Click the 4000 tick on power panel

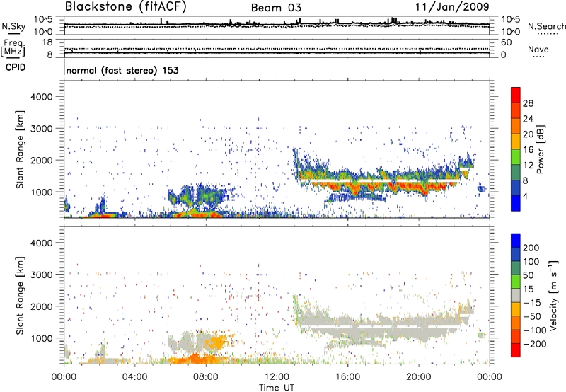[42, 97]
